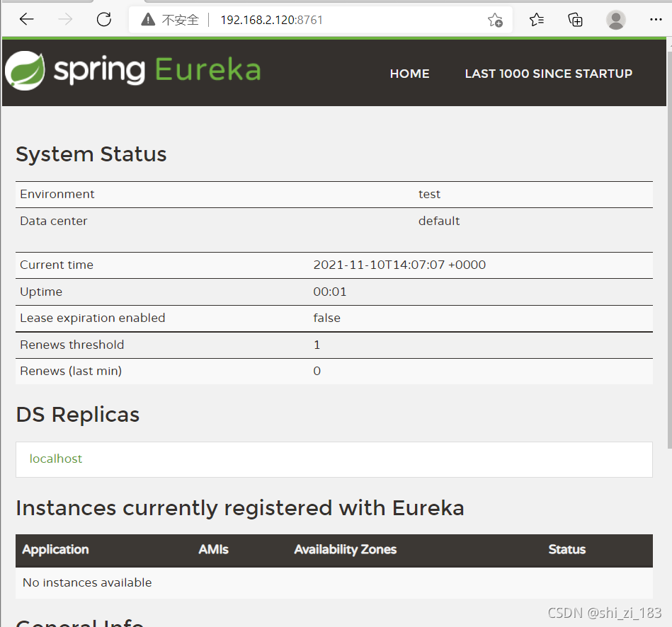The width and height of the screenshot is (672, 627).
Task: Open the browser settings ellipsis menu
Action: (656, 20)
